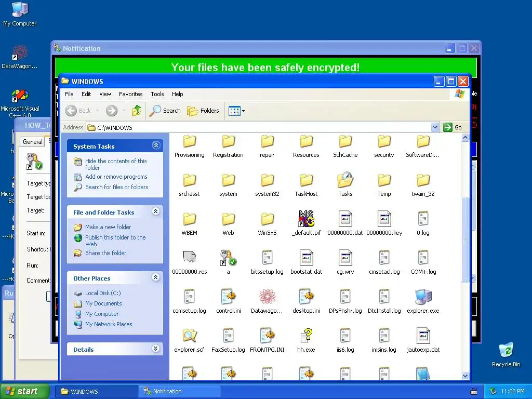This screenshot has width=532, height=399.
Task: Select the WinSxS folder
Action: tap(267, 224)
